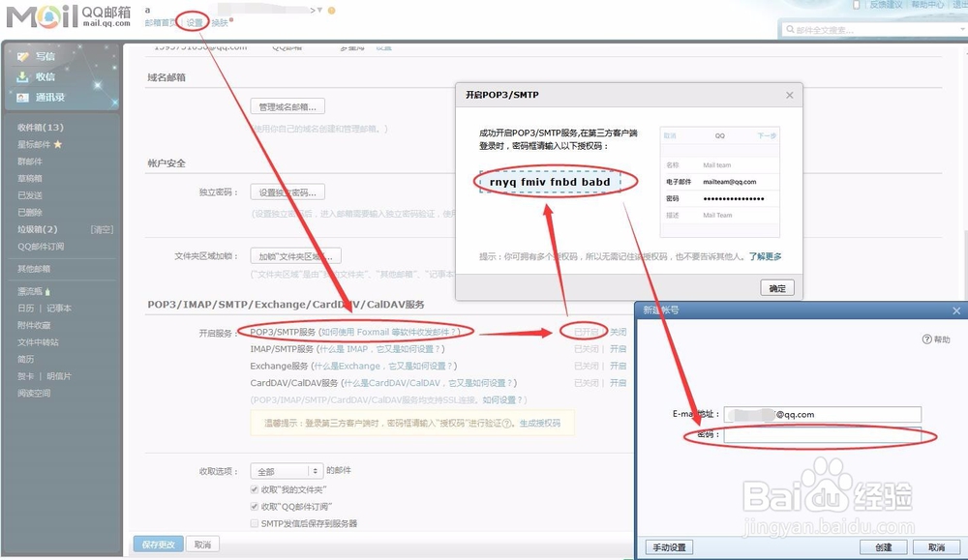The height and width of the screenshot is (560, 968).
Task: Open 星标邮件 folder
Action: tap(34, 144)
